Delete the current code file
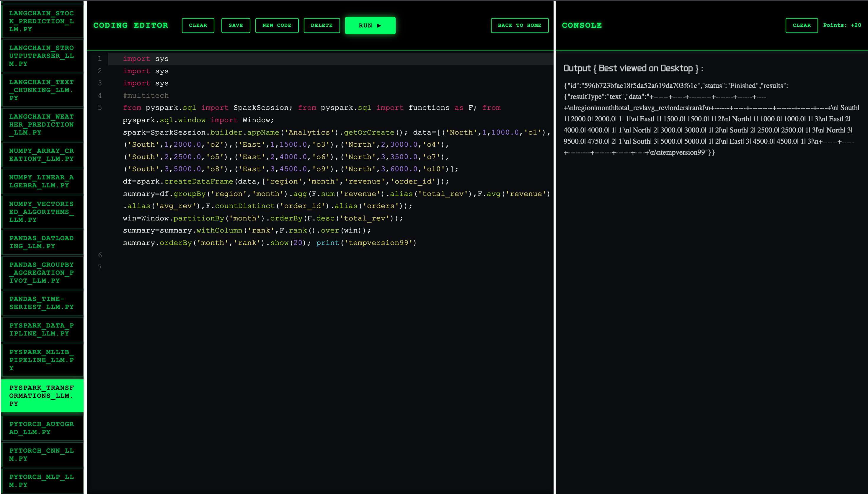868x494 pixels. point(321,25)
